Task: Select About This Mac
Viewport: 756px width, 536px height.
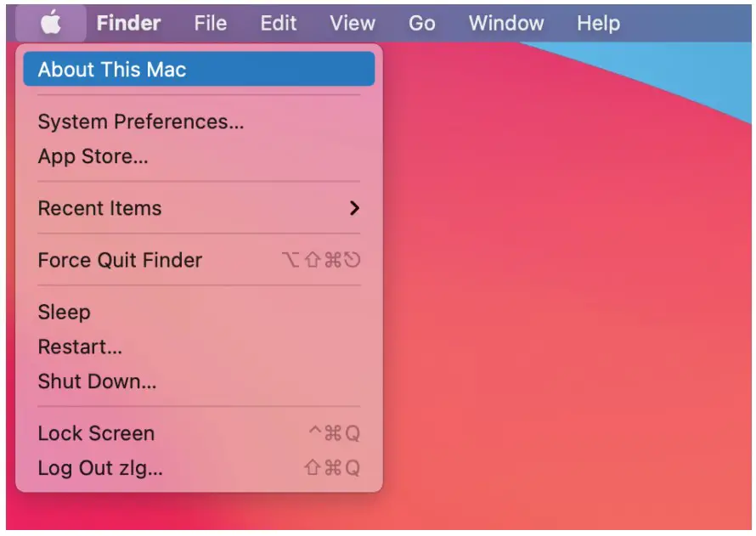Action: [199, 69]
